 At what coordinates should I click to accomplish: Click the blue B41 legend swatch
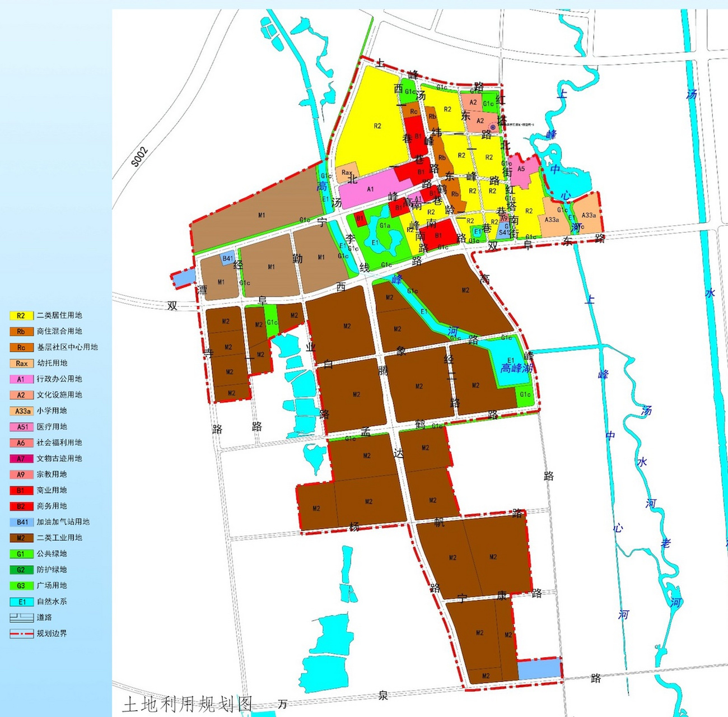[x=21, y=522]
